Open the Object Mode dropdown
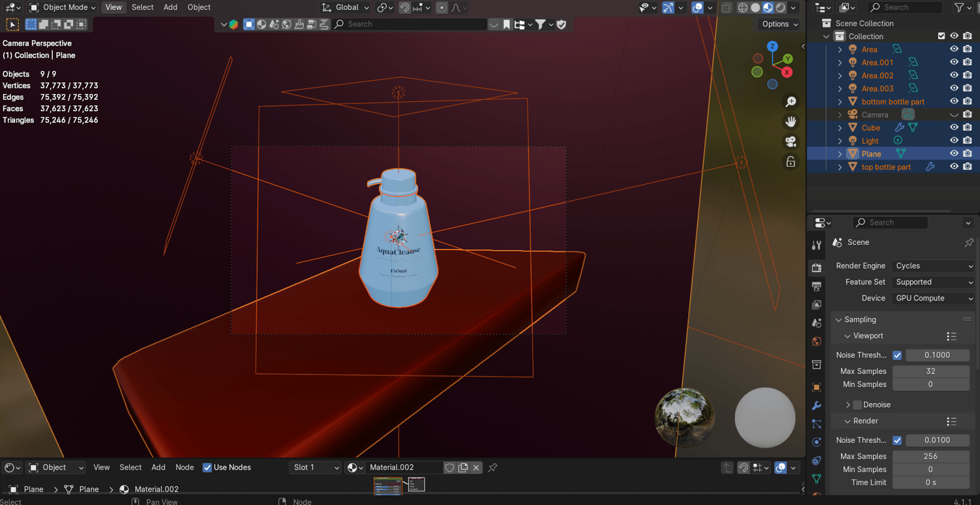The width and height of the screenshot is (980, 505). 63,8
